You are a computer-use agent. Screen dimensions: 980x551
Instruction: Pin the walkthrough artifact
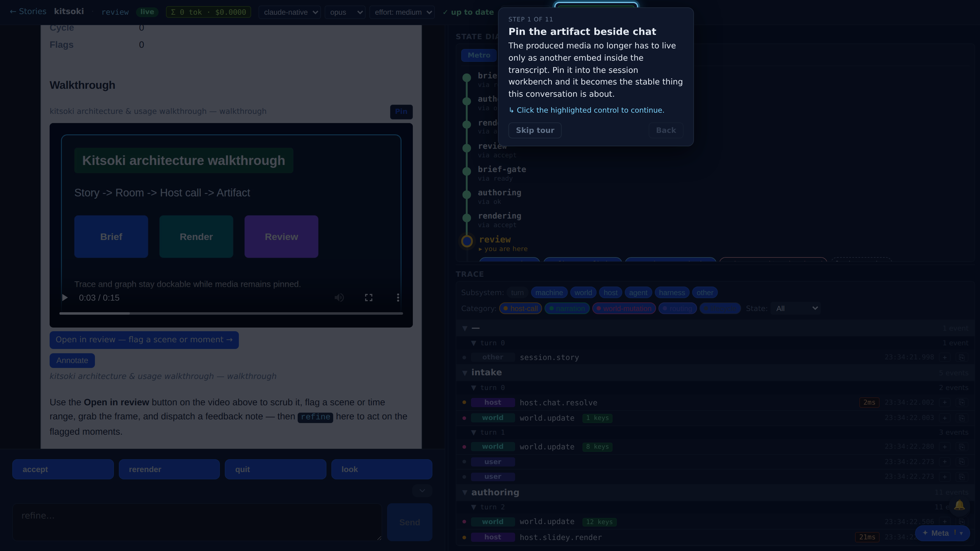click(x=401, y=111)
